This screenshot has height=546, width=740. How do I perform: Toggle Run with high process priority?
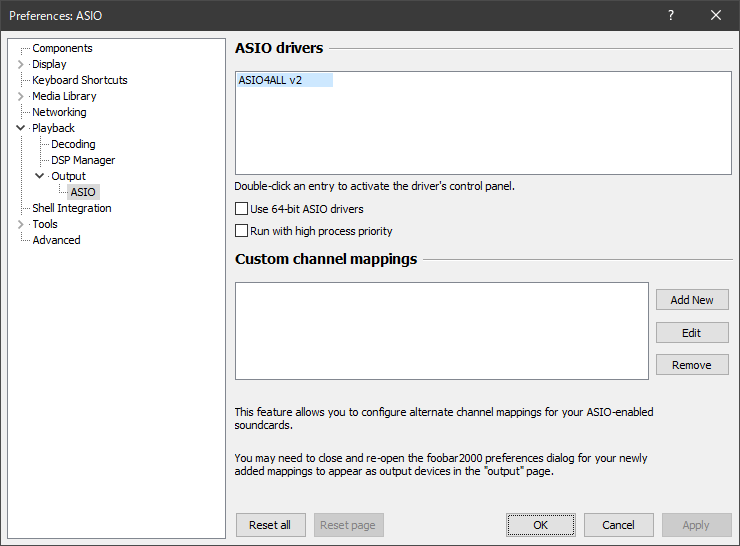point(241,231)
